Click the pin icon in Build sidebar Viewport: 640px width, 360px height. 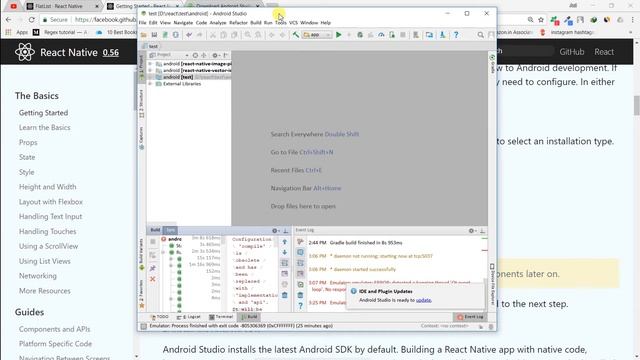click(x=153, y=268)
